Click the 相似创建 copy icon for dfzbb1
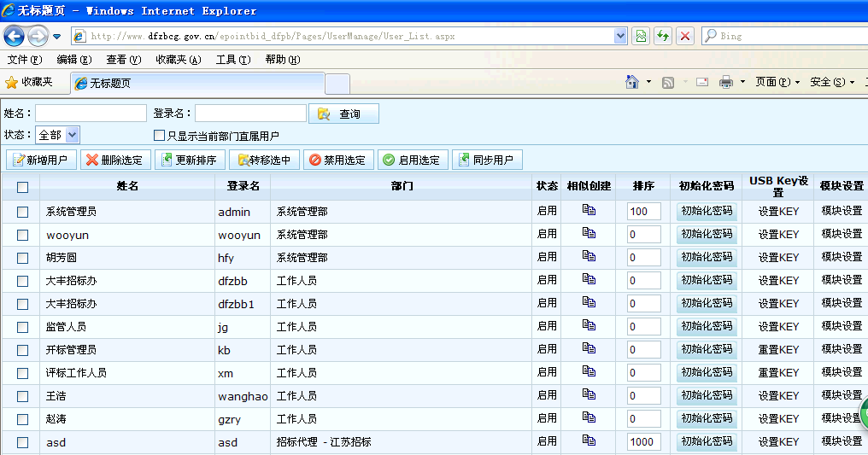 589,302
